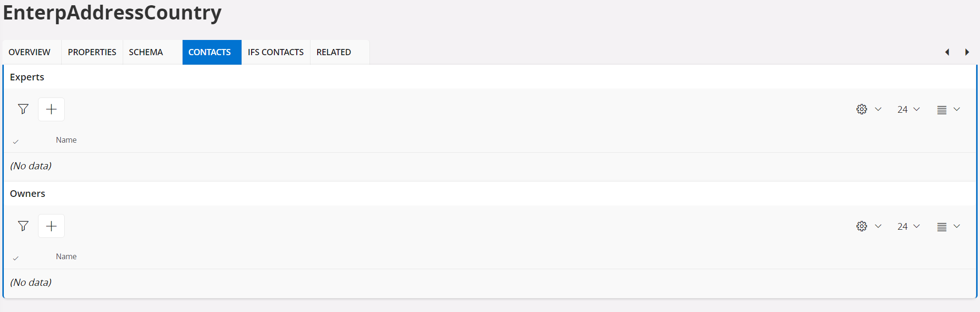This screenshot has height=312, width=980.
Task: Sort Owners by Name column header
Action: (66, 256)
